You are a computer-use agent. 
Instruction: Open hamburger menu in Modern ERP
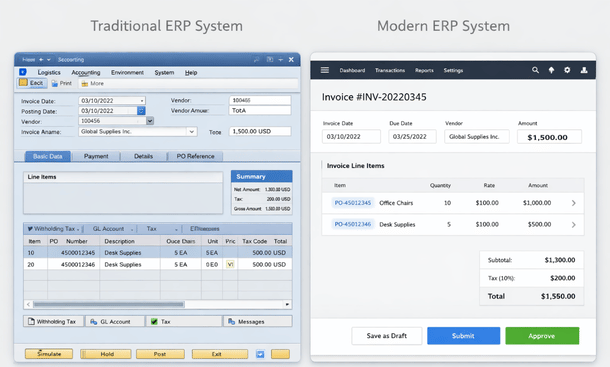tap(324, 70)
